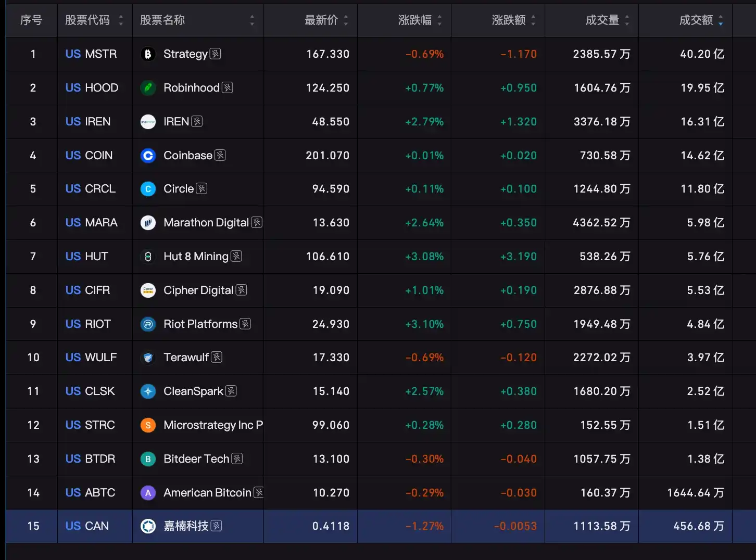Click the IREN company logo
Screen dimensions: 756x560
click(148, 122)
